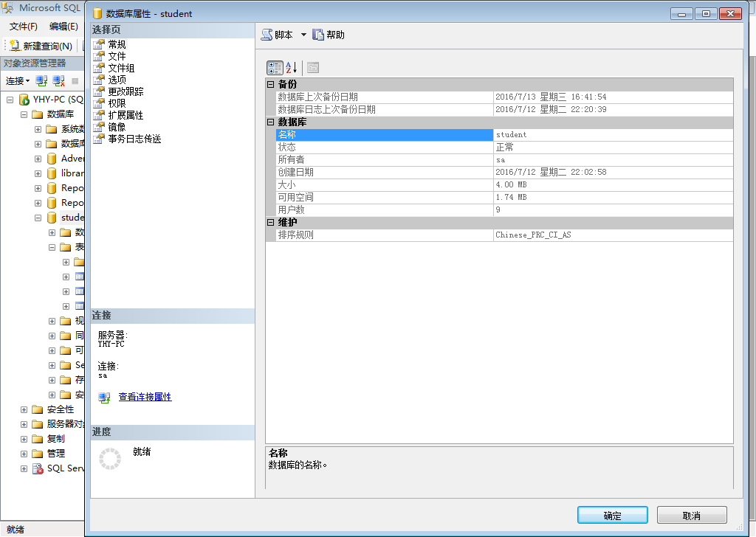Close the 数据库属性 dialog
Viewport: 756px width, 537px height.
tap(730, 13)
